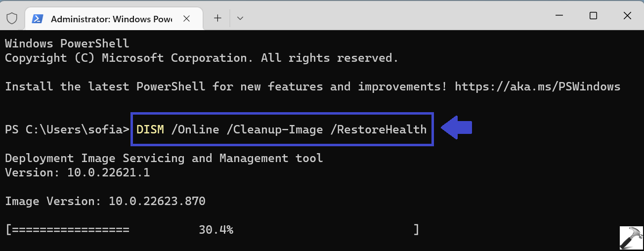Click the DISM /Online /Cleanup-Image command text
644x251 pixels.
point(282,130)
